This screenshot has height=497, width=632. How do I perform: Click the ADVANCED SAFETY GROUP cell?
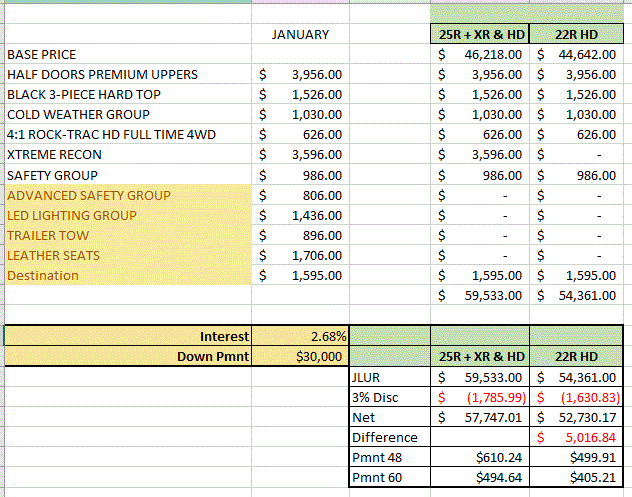pyautogui.click(x=128, y=195)
